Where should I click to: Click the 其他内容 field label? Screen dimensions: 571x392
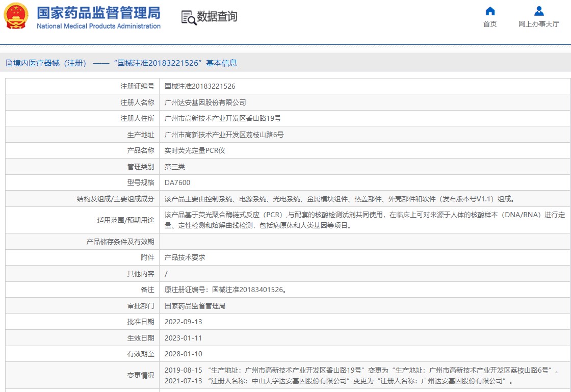pos(141,274)
